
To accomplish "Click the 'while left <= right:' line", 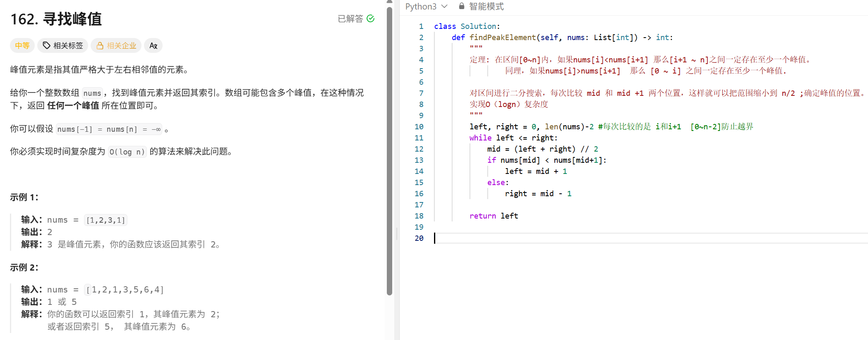I will point(513,138).
